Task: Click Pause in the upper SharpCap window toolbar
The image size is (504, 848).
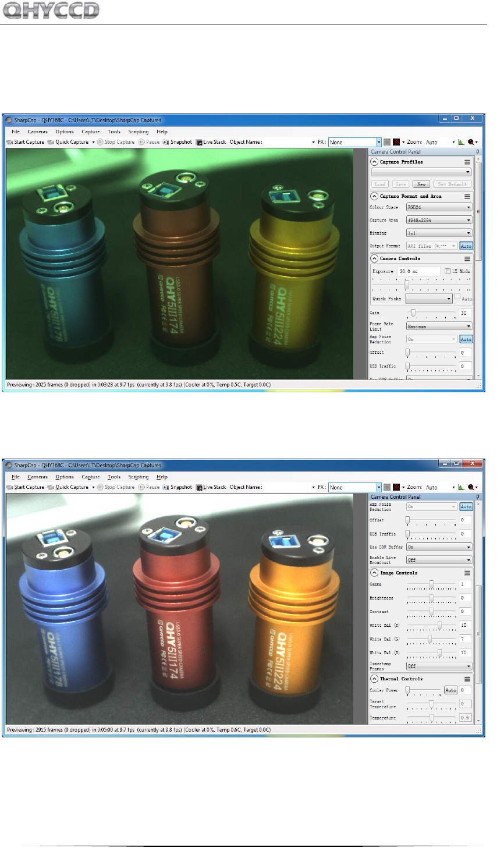Action: click(149, 142)
